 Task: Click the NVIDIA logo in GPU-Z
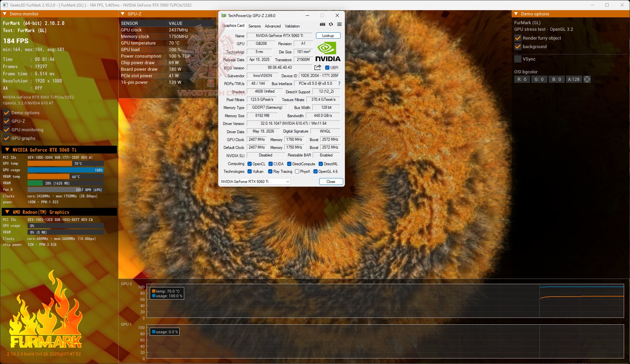(x=328, y=52)
